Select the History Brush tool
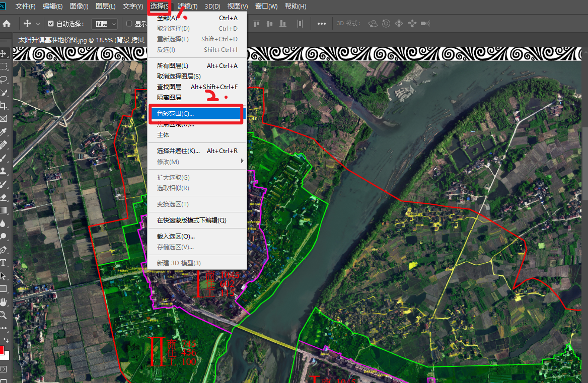Image resolution: width=588 pixels, height=383 pixels. [x=3, y=184]
